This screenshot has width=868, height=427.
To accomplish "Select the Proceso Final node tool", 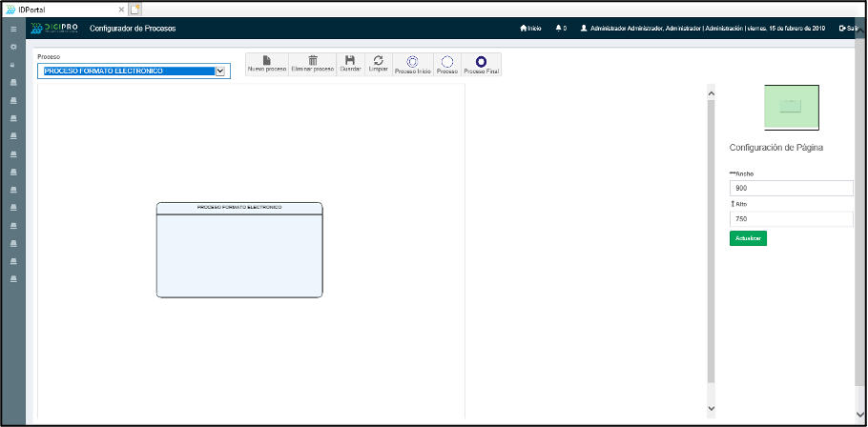I will [481, 61].
